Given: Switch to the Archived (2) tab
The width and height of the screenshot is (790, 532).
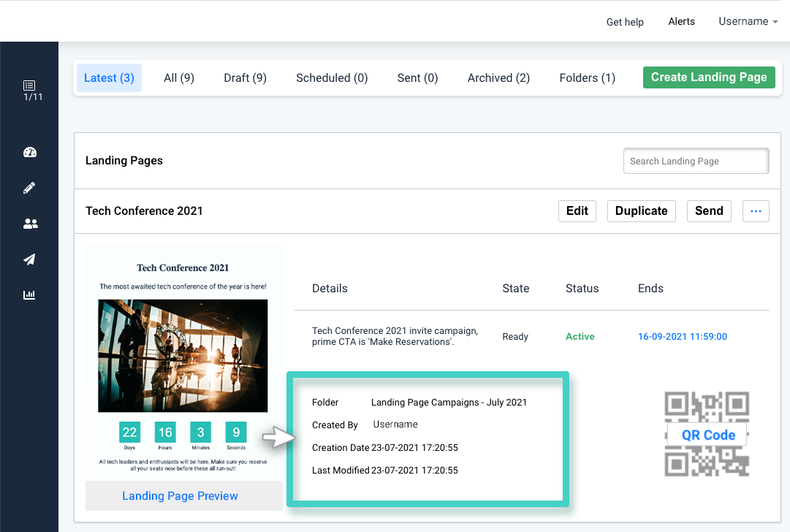Looking at the screenshot, I should tap(498, 78).
